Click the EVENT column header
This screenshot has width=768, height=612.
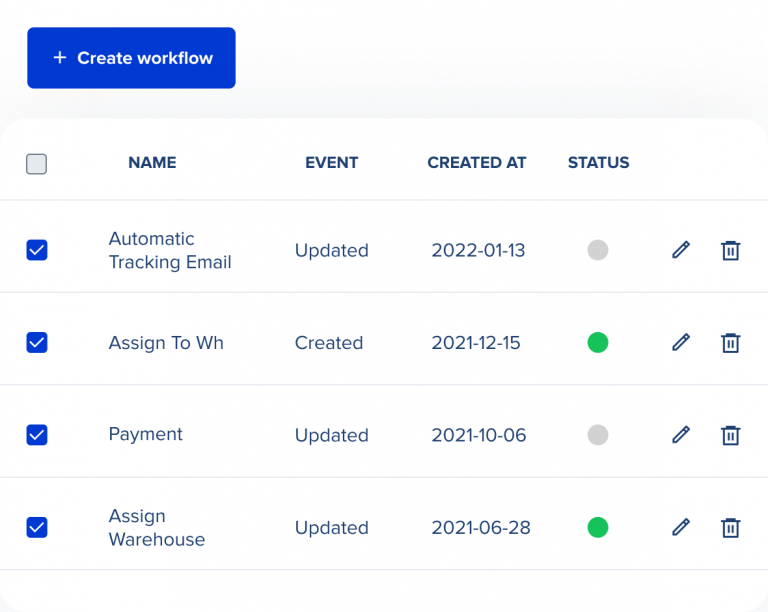332,163
